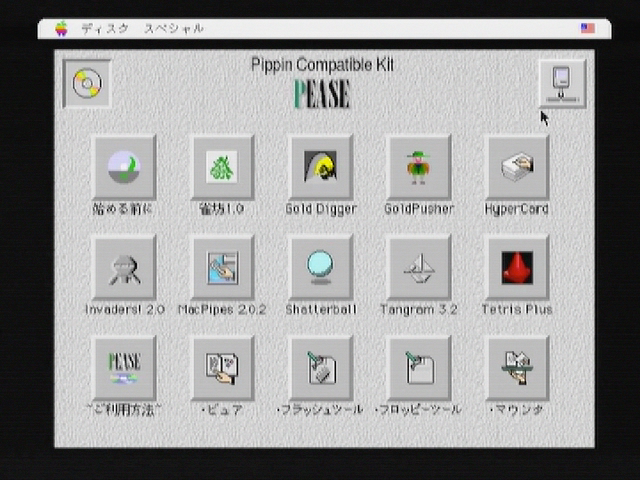
Task: Click the Shatterball label text
Action: 321,309
